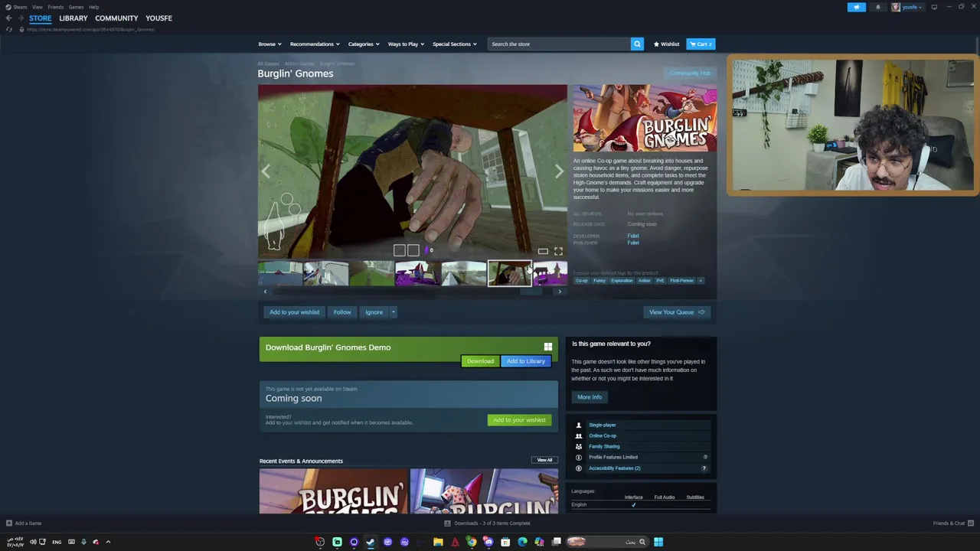Open the Friends menu

[x=55, y=7]
